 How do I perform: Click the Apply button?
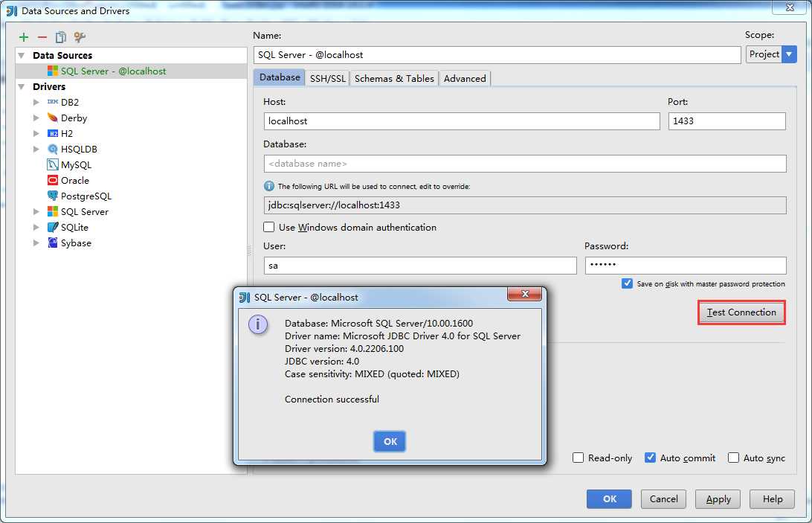click(718, 498)
